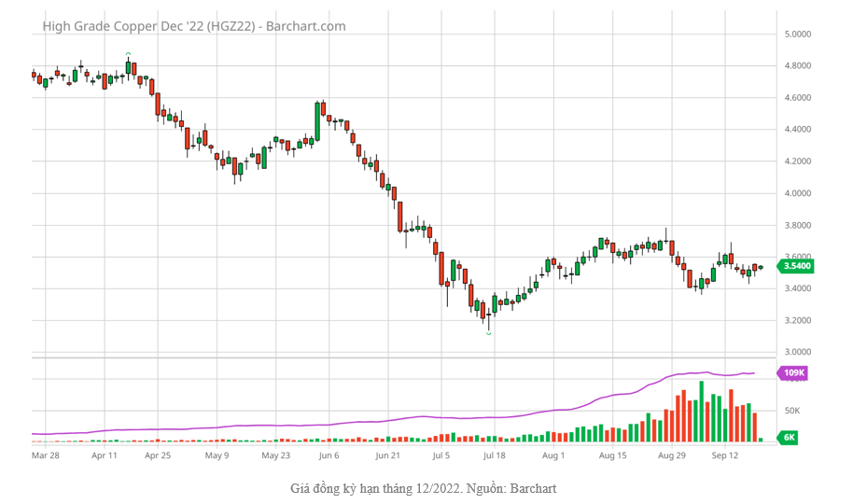Click the Aug 29 date label
Screen dimensions: 867x504
pos(672,455)
